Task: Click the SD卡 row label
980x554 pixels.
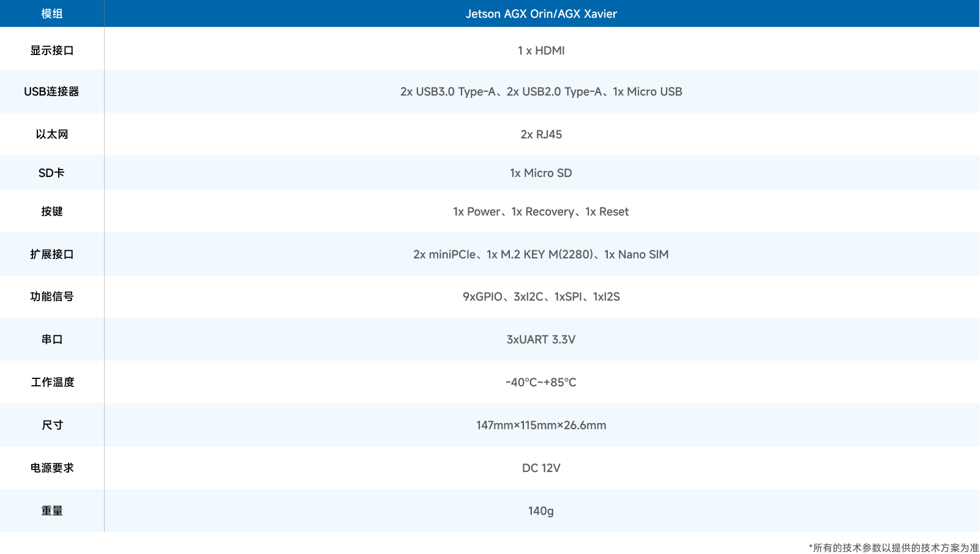Action: pos(52,173)
